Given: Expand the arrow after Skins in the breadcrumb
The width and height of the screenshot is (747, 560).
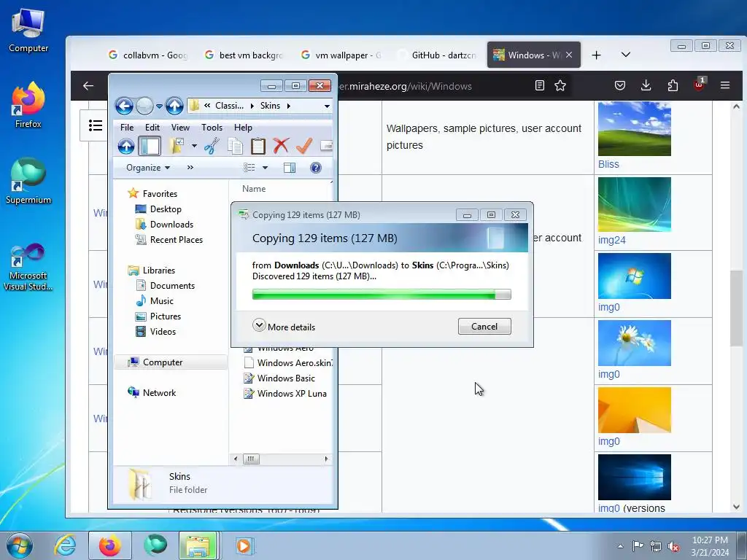Looking at the screenshot, I should [x=288, y=106].
